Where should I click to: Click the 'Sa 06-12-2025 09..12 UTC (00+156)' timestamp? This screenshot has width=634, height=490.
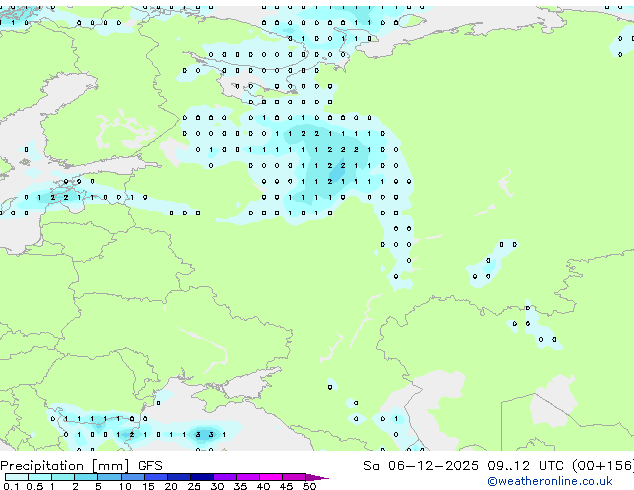coord(498,466)
